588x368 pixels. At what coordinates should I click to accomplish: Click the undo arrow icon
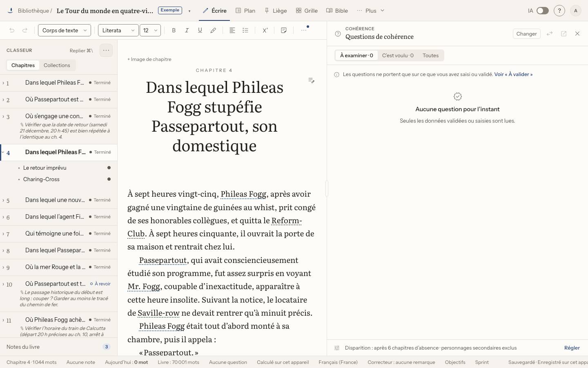(12, 30)
